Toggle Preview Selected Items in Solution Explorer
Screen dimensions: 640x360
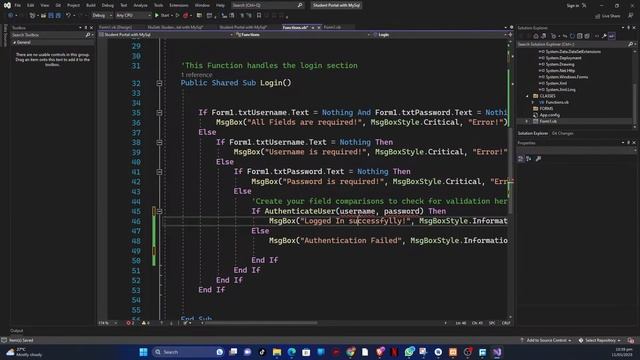pyautogui.click(x=611, y=36)
